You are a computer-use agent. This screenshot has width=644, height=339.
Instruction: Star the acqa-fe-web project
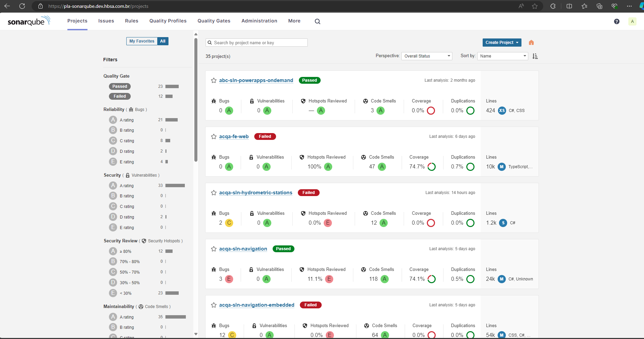coord(214,137)
